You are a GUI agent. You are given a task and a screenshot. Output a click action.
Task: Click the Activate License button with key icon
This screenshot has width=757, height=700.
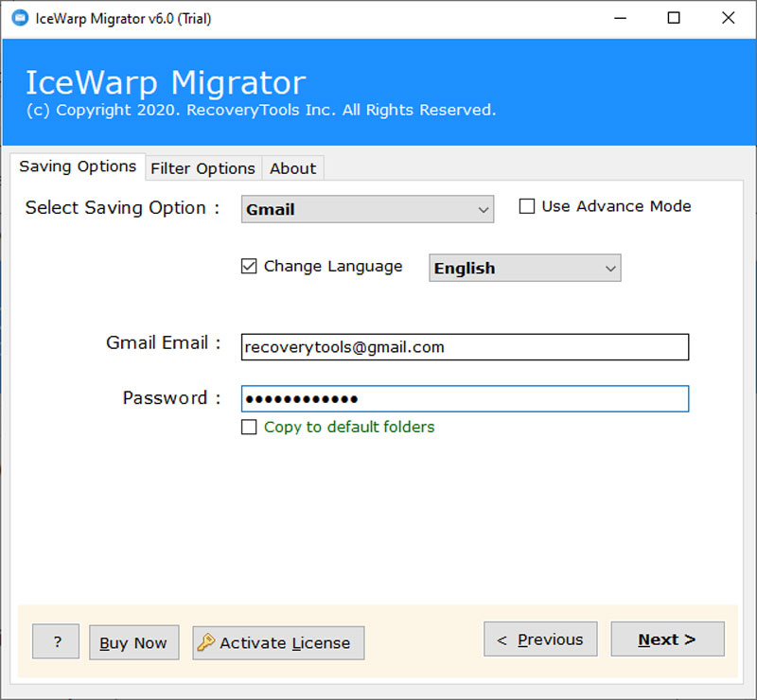click(x=278, y=642)
